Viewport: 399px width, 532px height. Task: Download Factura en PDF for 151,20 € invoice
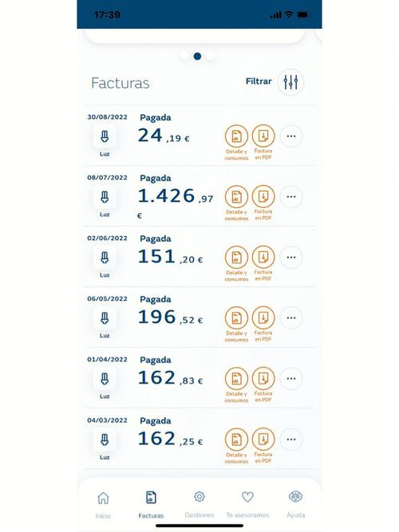263,257
